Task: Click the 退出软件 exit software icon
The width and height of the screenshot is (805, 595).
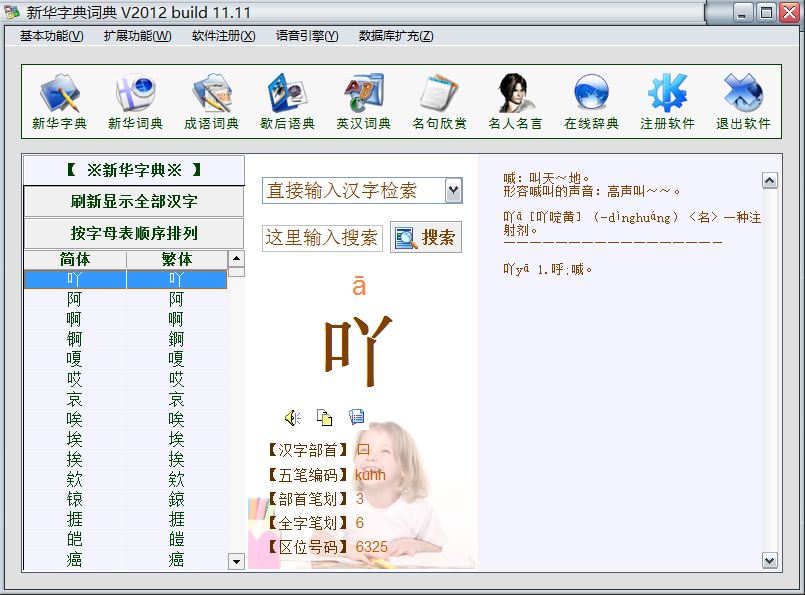Action: tap(743, 101)
